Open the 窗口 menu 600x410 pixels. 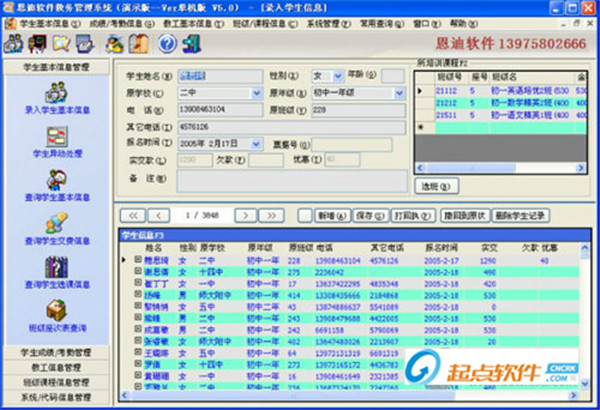point(427,24)
